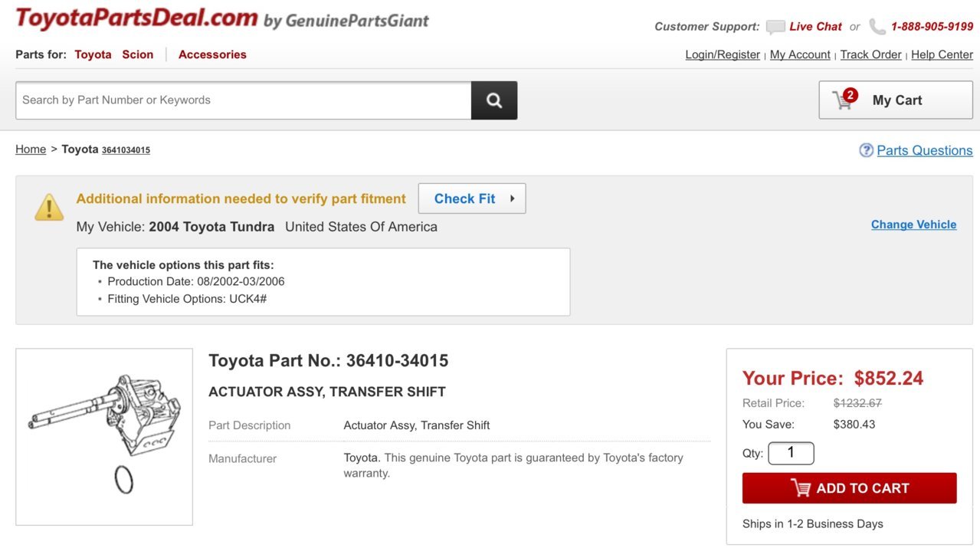Viewport: 980px width, 548px height.
Task: Click the Parts Questions help icon
Action: pos(867,150)
